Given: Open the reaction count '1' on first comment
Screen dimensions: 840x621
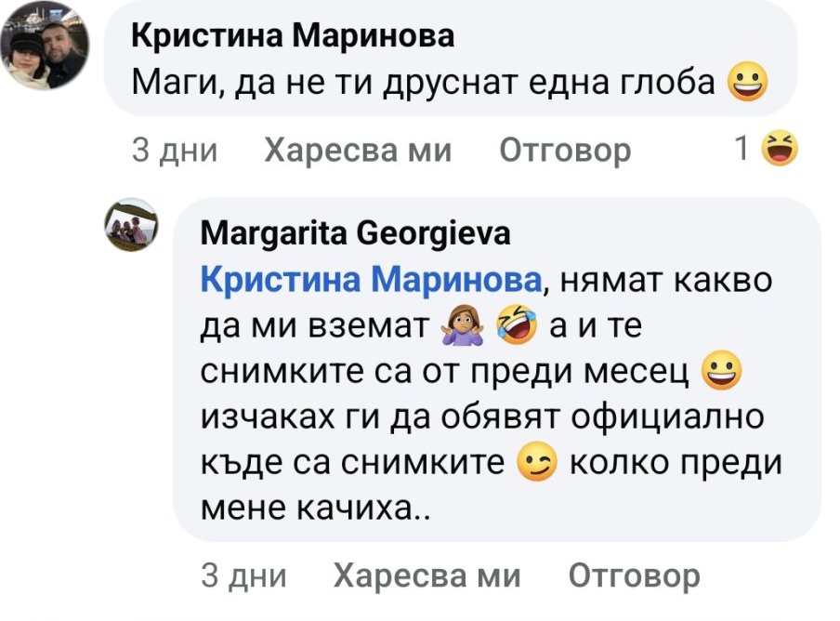Looking at the screenshot, I should [742, 149].
